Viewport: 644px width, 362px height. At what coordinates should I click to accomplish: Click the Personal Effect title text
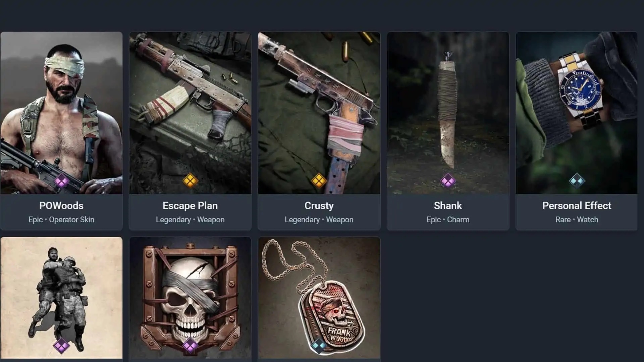[577, 205]
